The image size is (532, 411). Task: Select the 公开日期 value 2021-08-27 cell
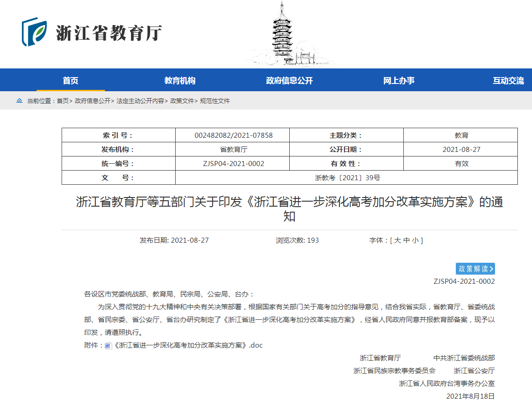[x=460, y=149]
